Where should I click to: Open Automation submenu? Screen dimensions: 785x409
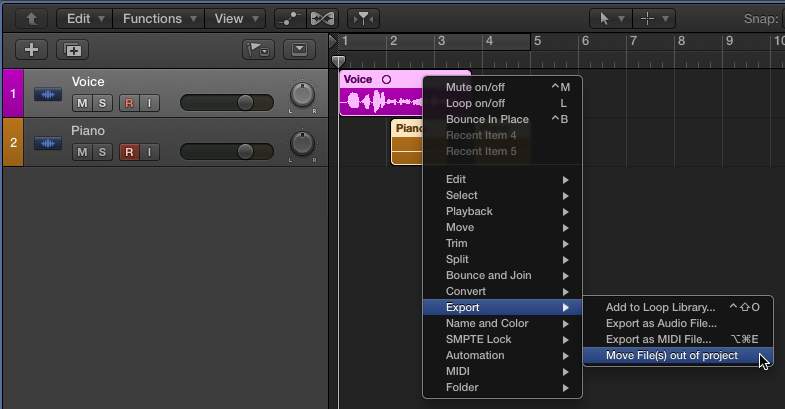(502, 355)
